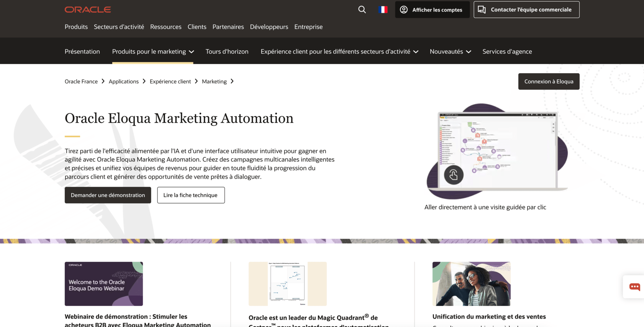Go to the Services d'agence tab
This screenshot has height=327, width=644.
507,51
